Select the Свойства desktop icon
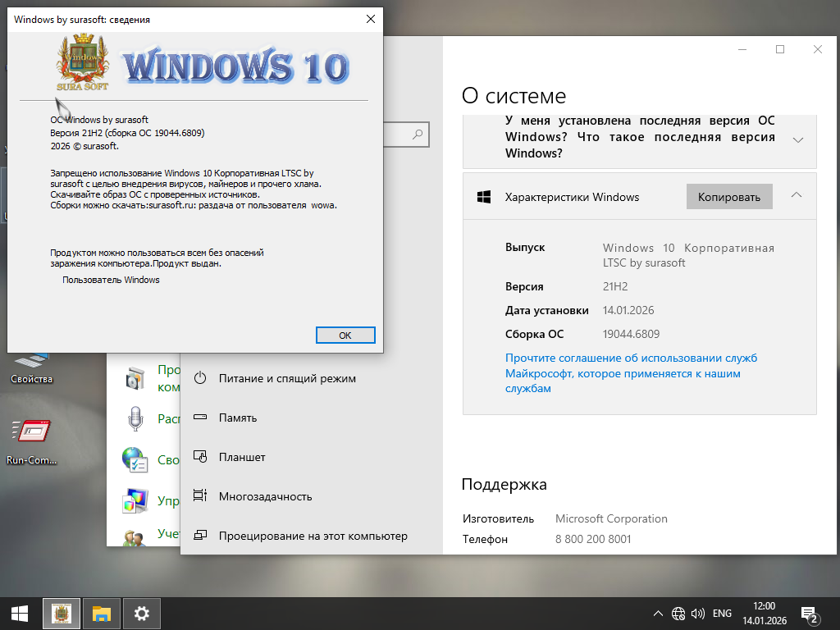This screenshot has height=630, width=840. 31,370
